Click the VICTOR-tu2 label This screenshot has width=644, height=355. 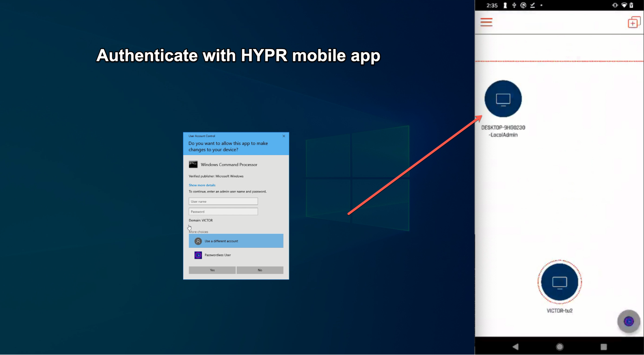[x=559, y=311]
